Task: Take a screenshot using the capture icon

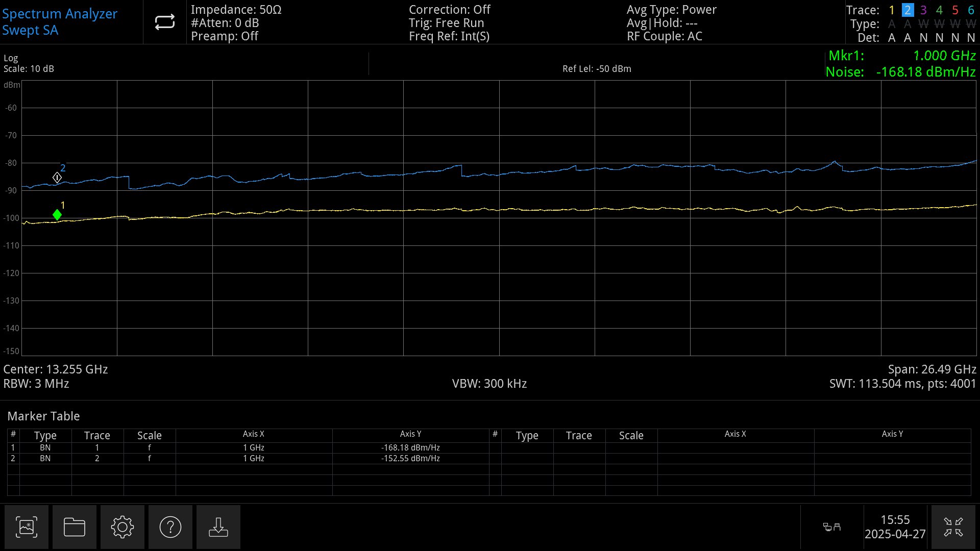Action: [26, 527]
